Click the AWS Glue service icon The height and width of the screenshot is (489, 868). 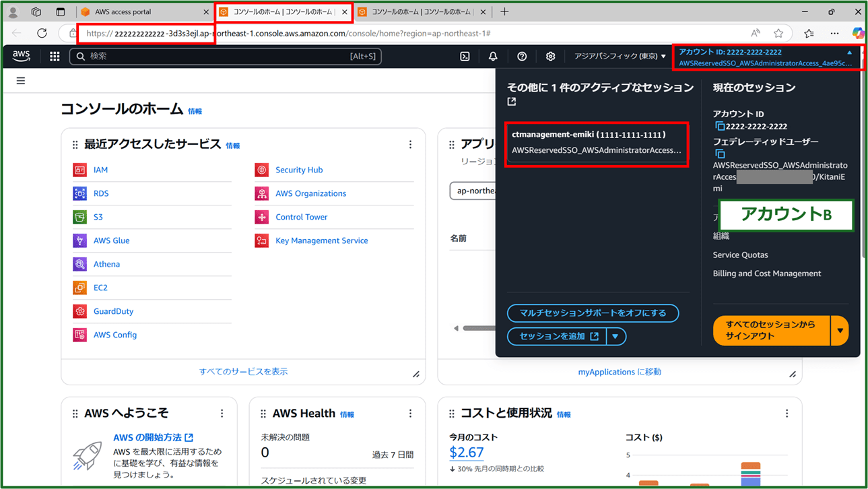79,240
